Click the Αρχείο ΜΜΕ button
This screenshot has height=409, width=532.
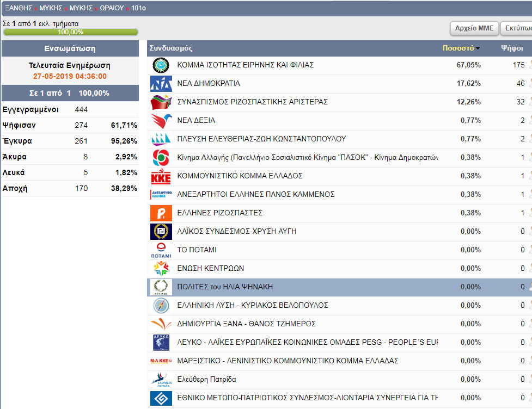pos(474,28)
